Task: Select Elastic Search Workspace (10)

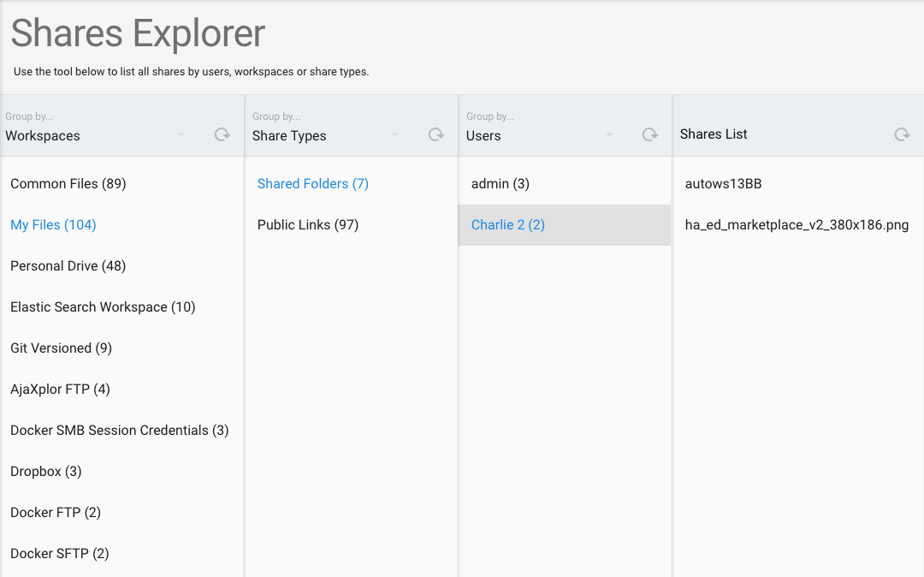Action: pos(122,307)
